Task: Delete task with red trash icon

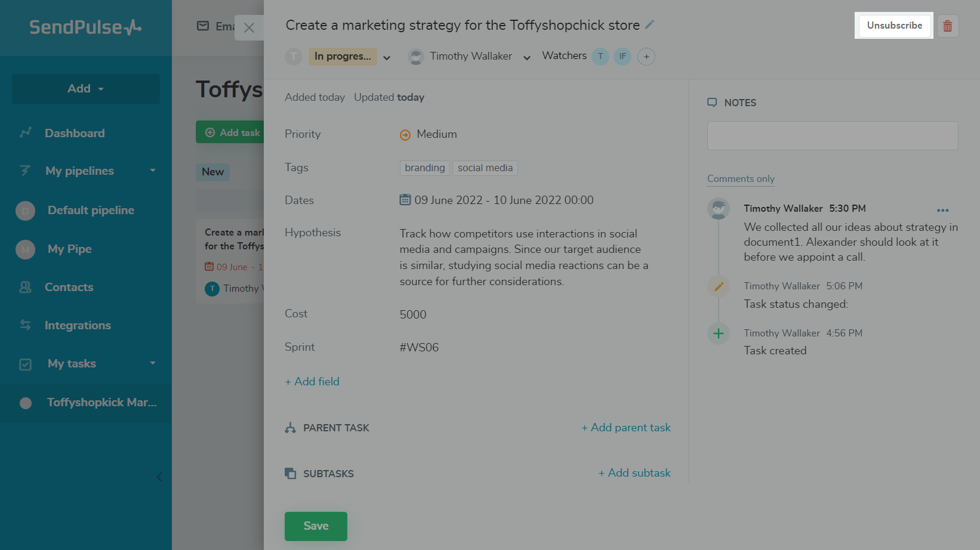Action: (947, 26)
